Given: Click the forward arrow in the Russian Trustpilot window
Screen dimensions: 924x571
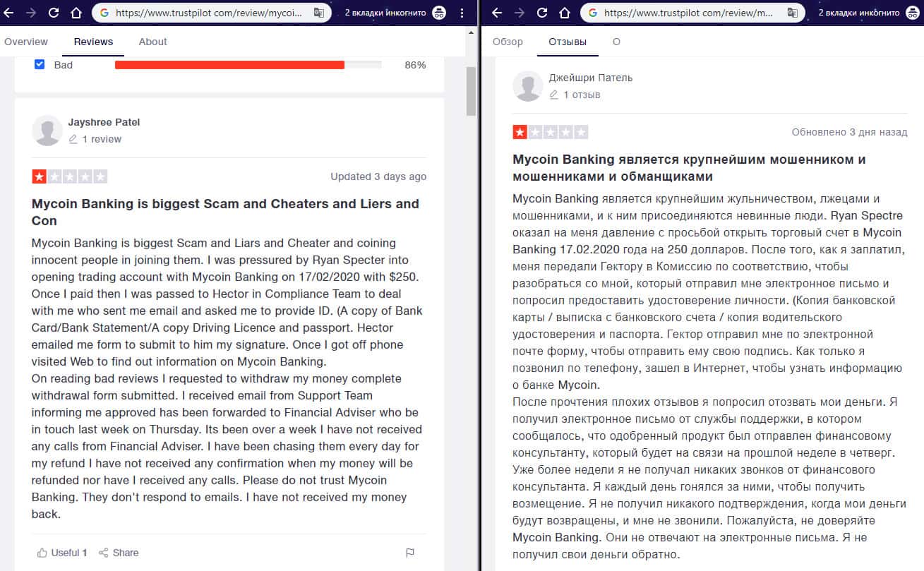Looking at the screenshot, I should 519,13.
